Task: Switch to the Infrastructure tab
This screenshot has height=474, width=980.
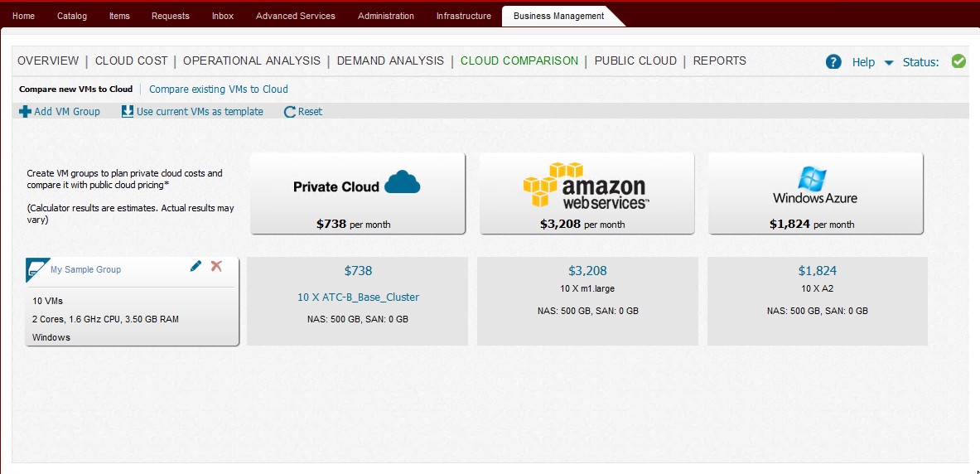Action: pyautogui.click(x=463, y=16)
